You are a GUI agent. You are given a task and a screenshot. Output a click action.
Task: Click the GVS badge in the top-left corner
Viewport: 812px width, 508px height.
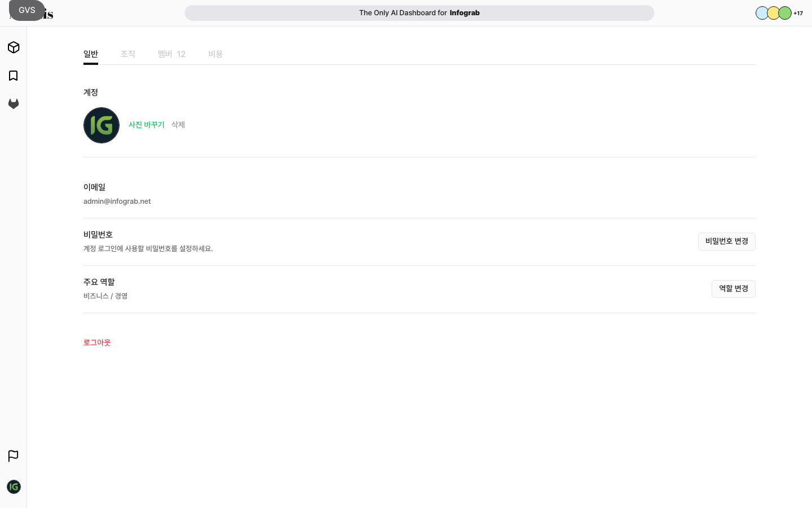[27, 10]
